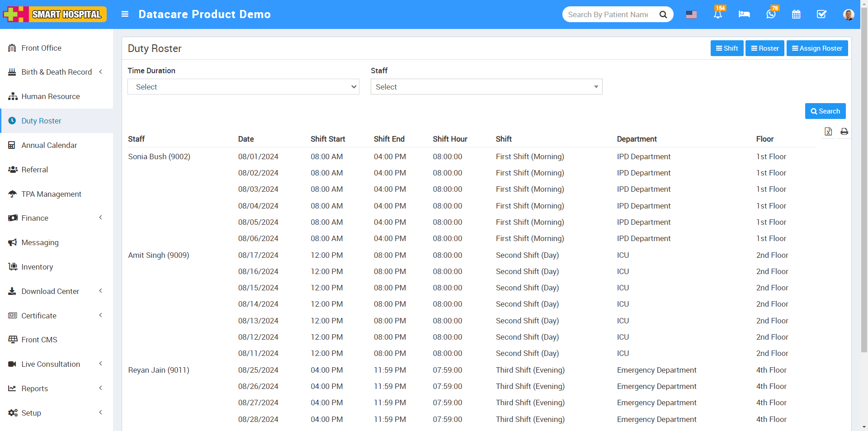Screen dimensions: 868x431
Task: Open WhatsApp messages icon showing 78
Action: [770, 14]
